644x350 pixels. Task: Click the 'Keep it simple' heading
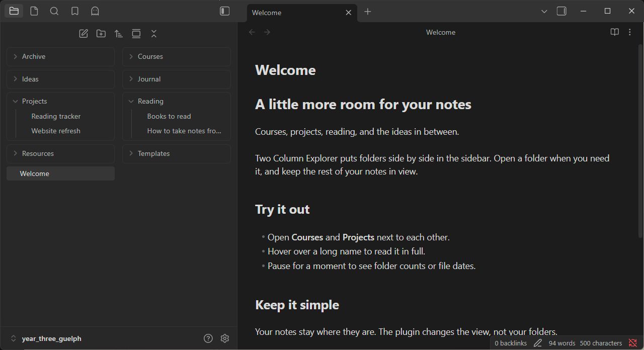coord(297,305)
